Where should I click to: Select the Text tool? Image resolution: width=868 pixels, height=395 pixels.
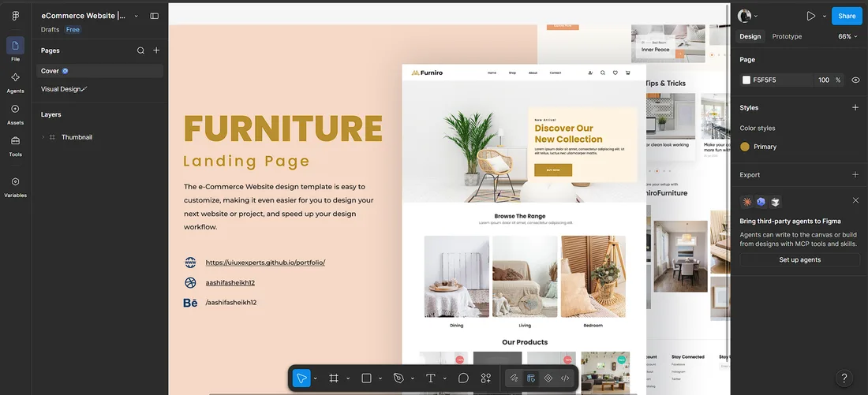pyautogui.click(x=431, y=378)
